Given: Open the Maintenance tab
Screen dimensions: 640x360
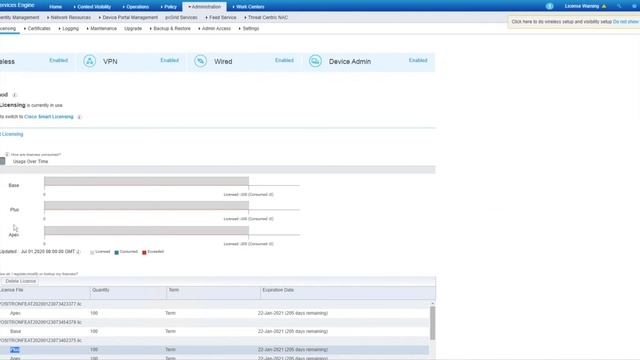Looking at the screenshot, I should (102, 29).
